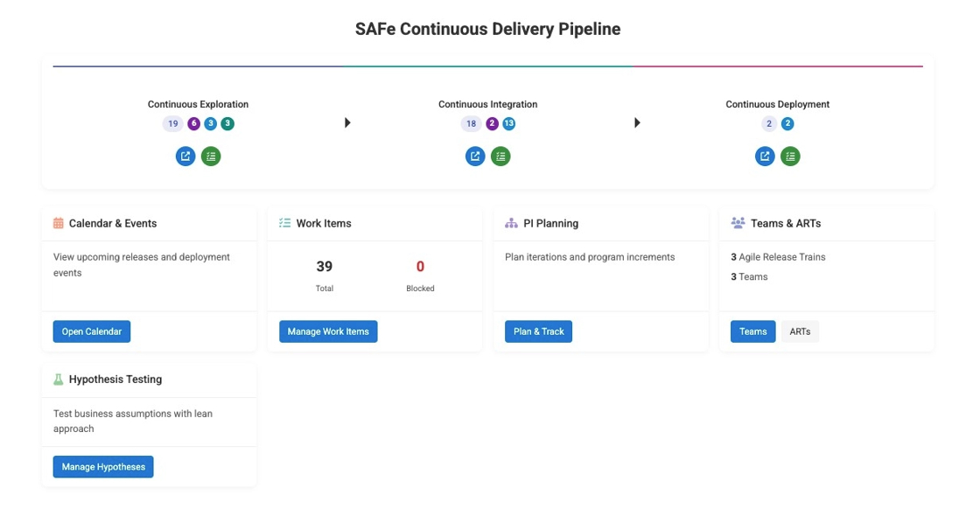The height and width of the screenshot is (523, 980).
Task: Click the people icon next to Teams & ARTs
Action: coord(738,223)
